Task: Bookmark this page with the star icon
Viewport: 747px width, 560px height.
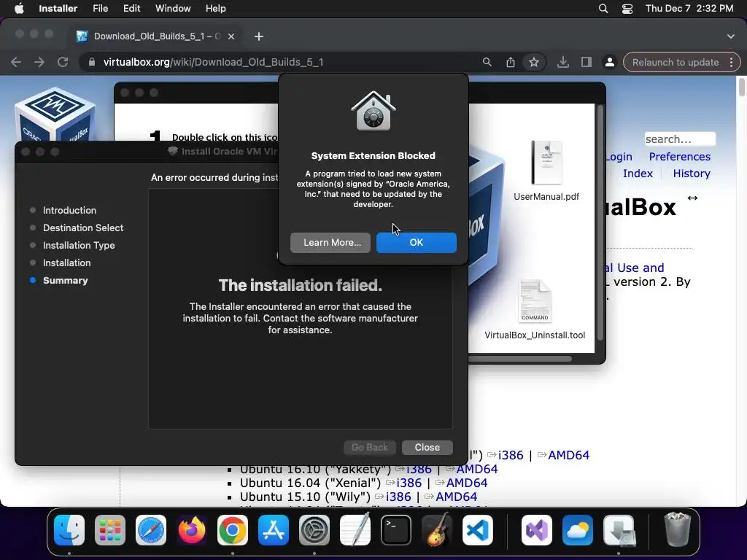Action: click(x=533, y=62)
